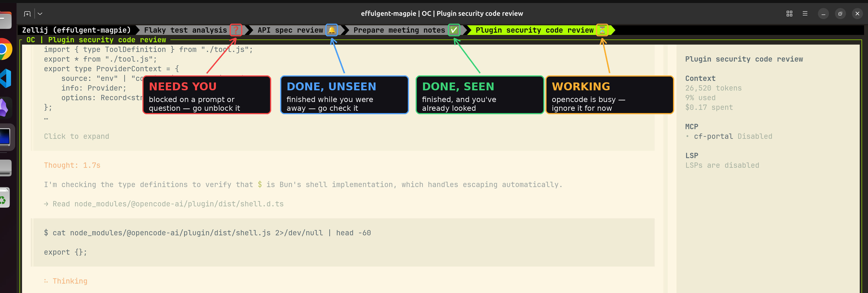
Task: Click the Read shell.d.ts tool call line
Action: (x=164, y=204)
